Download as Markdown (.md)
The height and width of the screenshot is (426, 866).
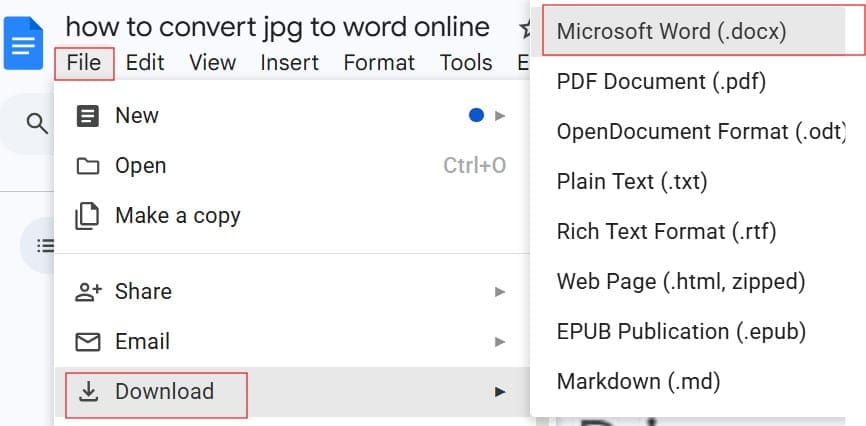(688, 382)
